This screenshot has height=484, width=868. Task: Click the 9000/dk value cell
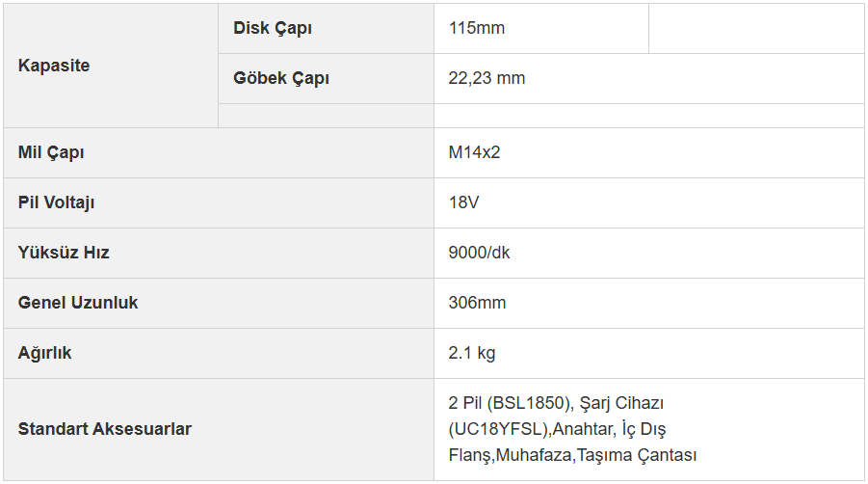coord(648,253)
